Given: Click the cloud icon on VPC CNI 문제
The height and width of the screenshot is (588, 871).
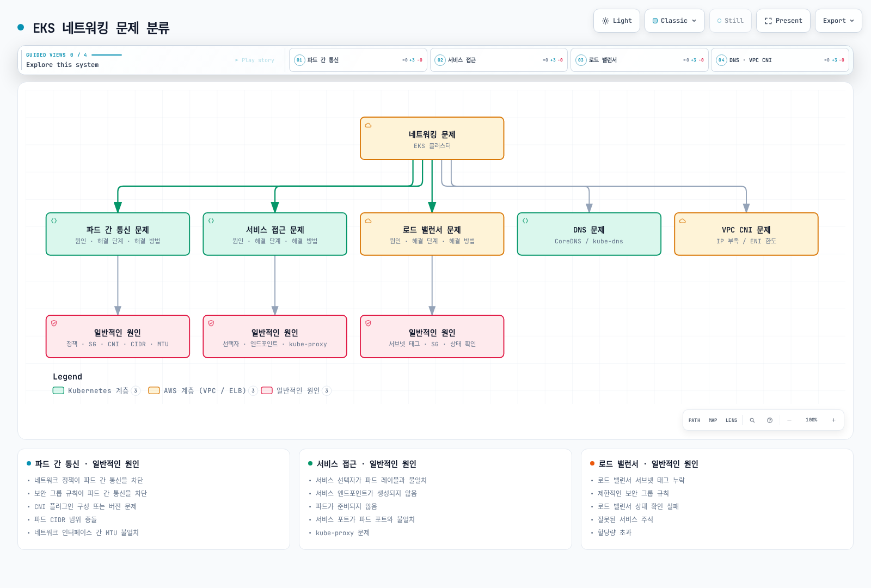Looking at the screenshot, I should pos(682,221).
